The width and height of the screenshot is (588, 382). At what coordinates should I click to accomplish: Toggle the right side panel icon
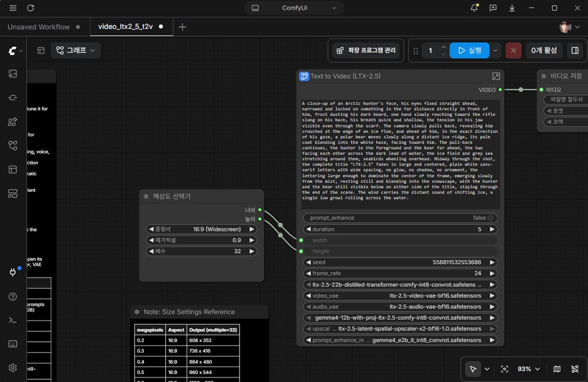[x=575, y=51]
